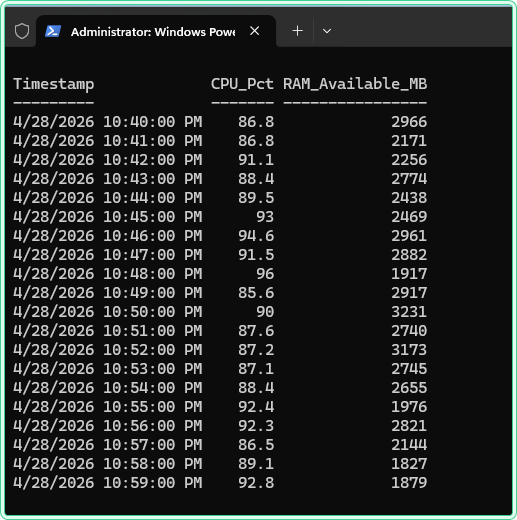
Task: Click the timestamp 4/28/2026 10:59:00 PM
Action: (108, 483)
